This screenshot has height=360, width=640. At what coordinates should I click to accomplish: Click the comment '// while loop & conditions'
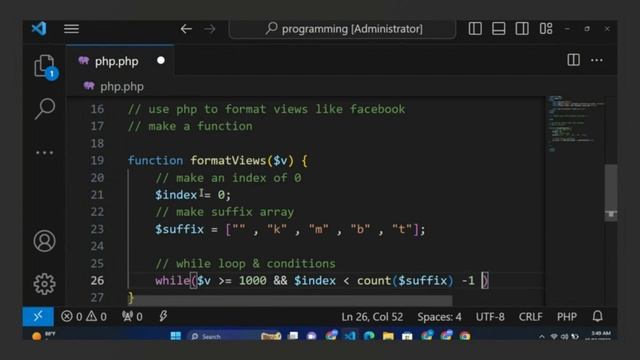pyautogui.click(x=245, y=263)
